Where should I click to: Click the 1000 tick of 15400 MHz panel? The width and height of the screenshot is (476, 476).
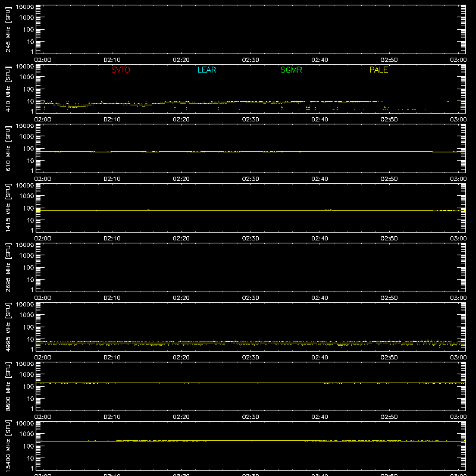(27, 434)
